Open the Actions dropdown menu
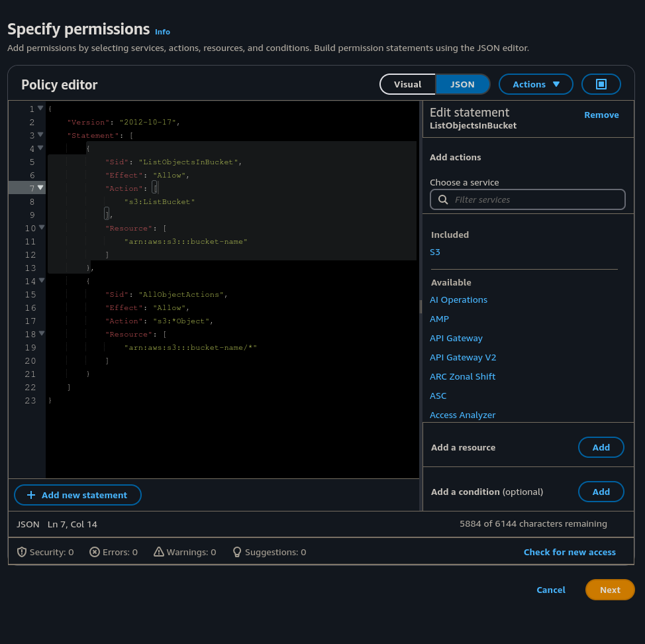 536,84
